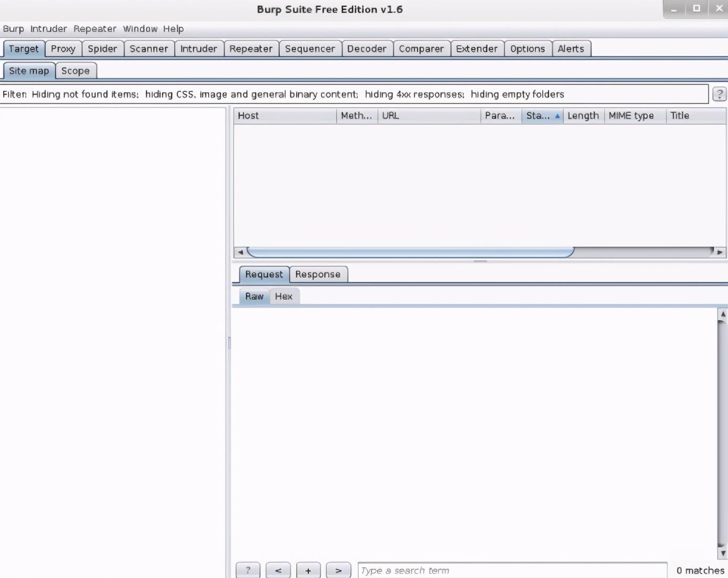Switch to the Target tab
The height and width of the screenshot is (578, 728).
pyautogui.click(x=24, y=49)
